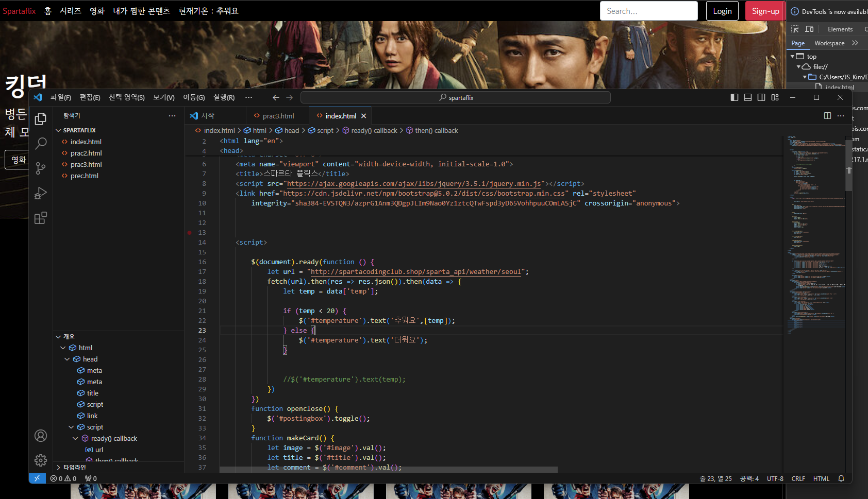Focus the Search input on the webpage
This screenshot has width=868, height=499.
tap(648, 11)
